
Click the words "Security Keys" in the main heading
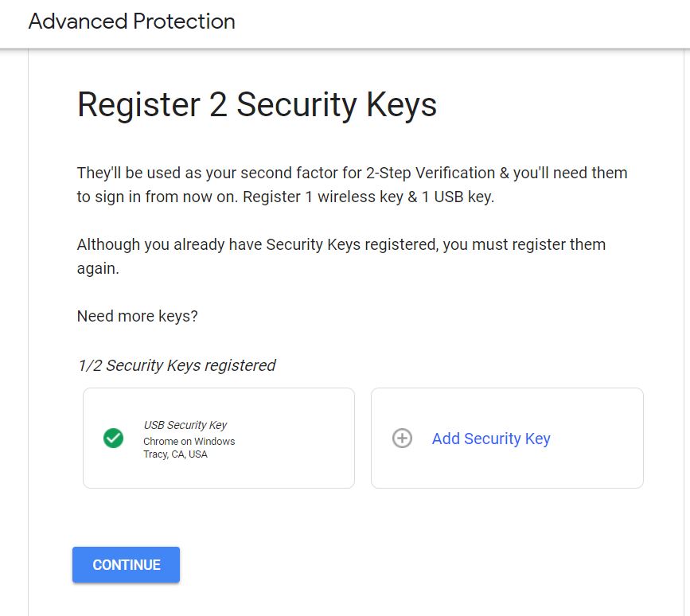pos(336,105)
